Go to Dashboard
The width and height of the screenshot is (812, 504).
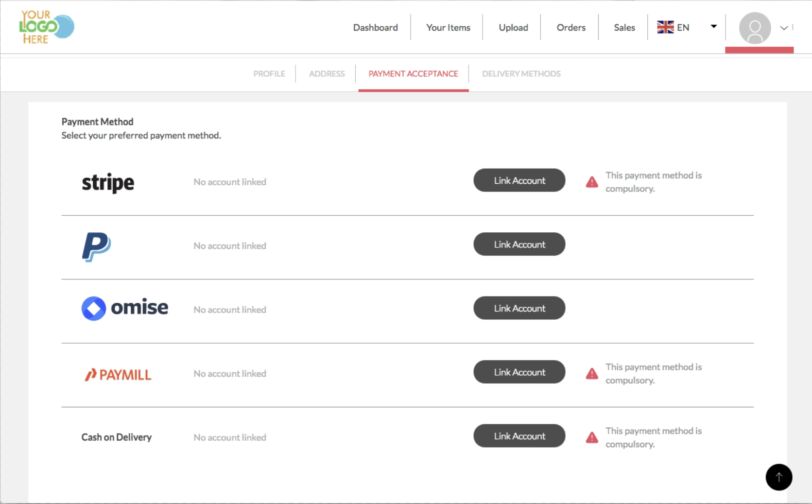(375, 28)
